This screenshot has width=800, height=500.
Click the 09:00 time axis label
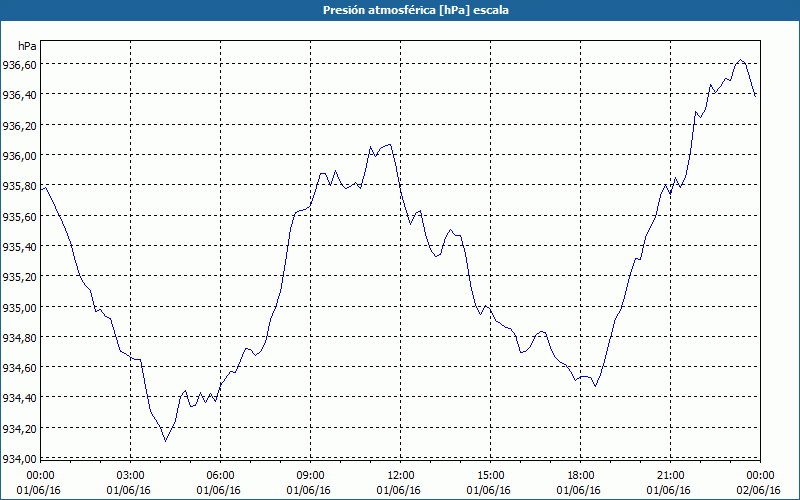click(310, 476)
